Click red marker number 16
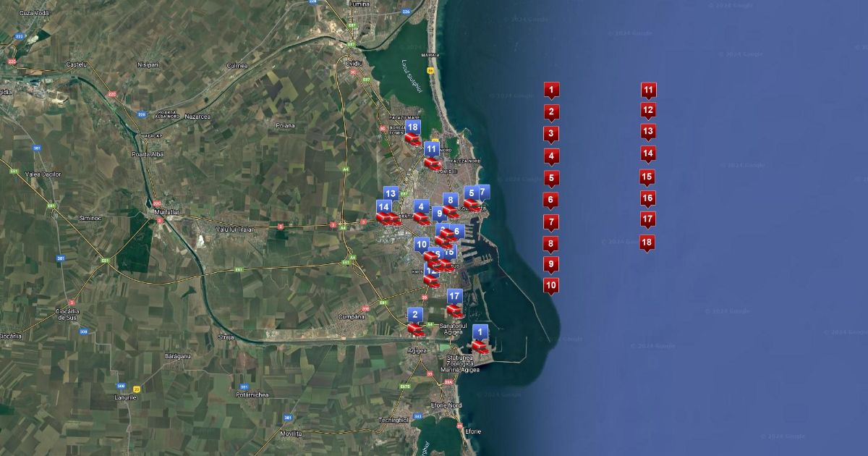868x456 pixels. (648, 198)
